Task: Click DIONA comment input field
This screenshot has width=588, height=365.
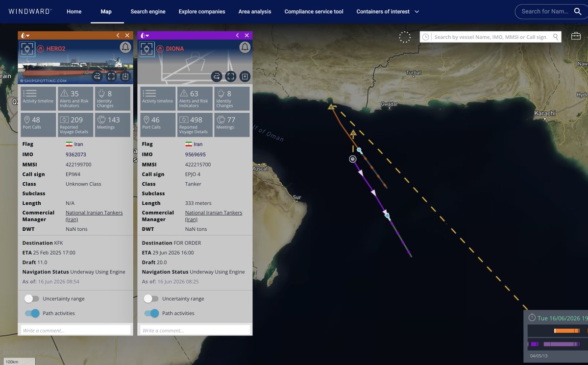Action: pos(195,330)
